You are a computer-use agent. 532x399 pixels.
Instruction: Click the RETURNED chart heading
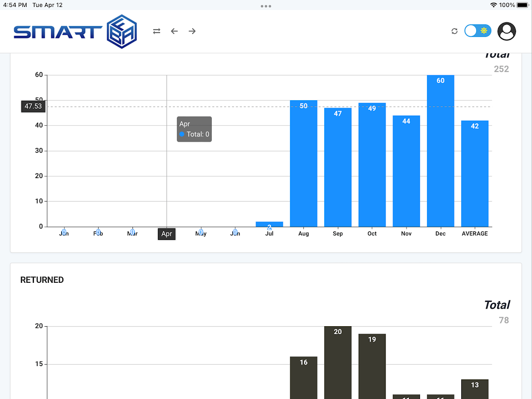click(42, 280)
